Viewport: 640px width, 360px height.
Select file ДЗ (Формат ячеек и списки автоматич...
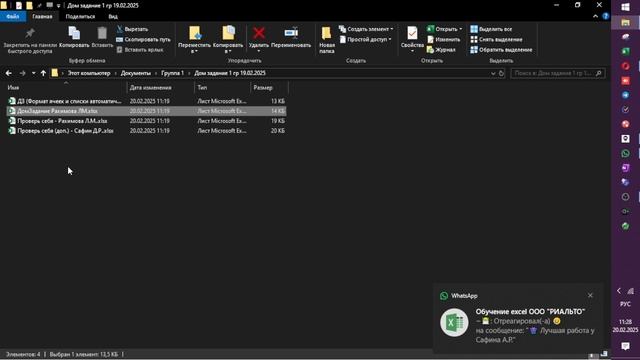point(146,101)
